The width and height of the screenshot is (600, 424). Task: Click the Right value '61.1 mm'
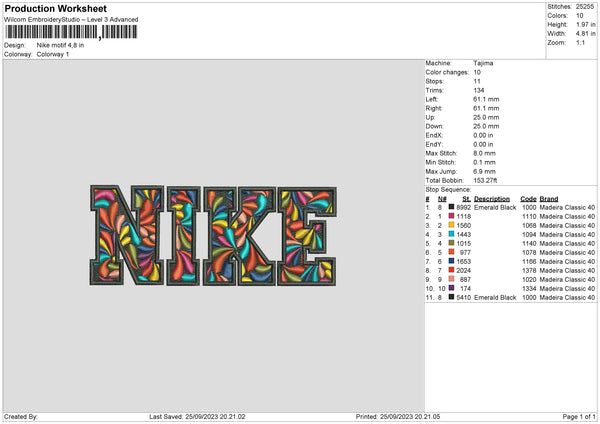pos(486,108)
